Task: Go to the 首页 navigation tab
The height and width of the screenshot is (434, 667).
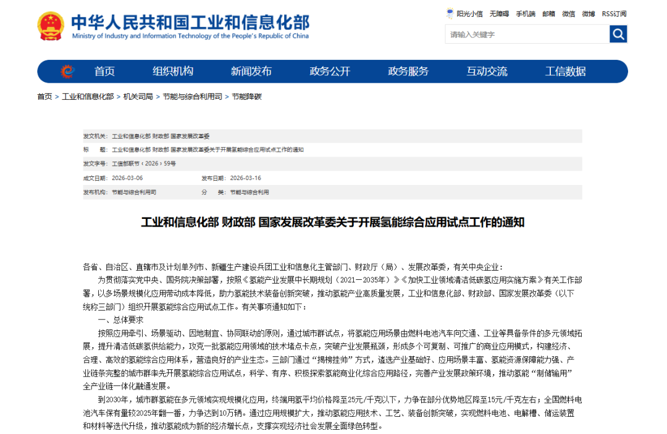Action: [104, 71]
